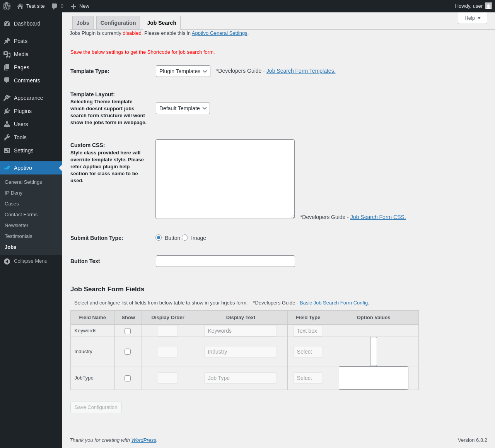The width and height of the screenshot is (495, 448).
Task: Open Industry Field Type Select dropdown
Action: click(308, 352)
